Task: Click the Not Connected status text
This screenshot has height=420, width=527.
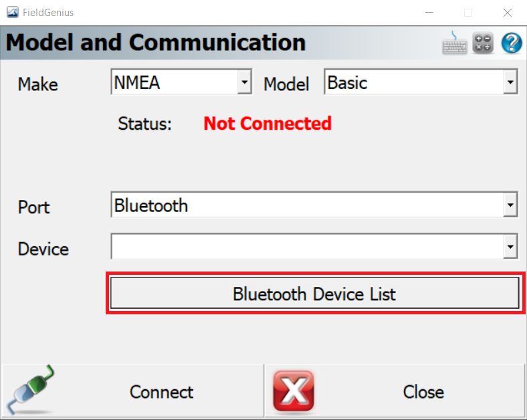Action: tap(268, 123)
